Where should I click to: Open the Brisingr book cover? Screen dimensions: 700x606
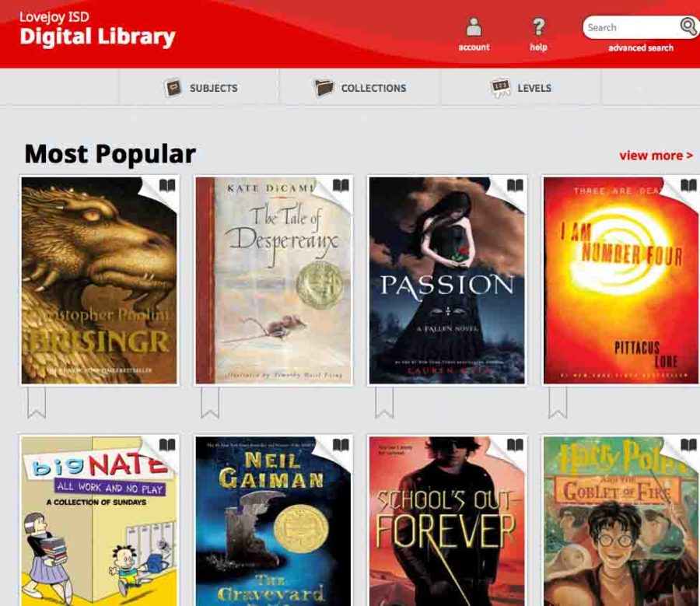click(99, 281)
